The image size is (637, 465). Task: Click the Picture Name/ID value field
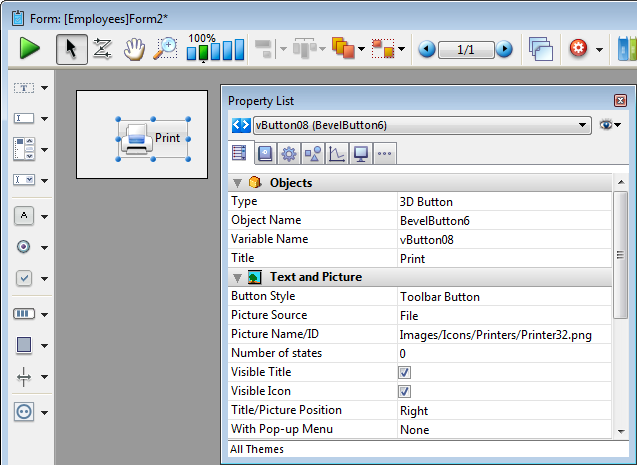500,334
